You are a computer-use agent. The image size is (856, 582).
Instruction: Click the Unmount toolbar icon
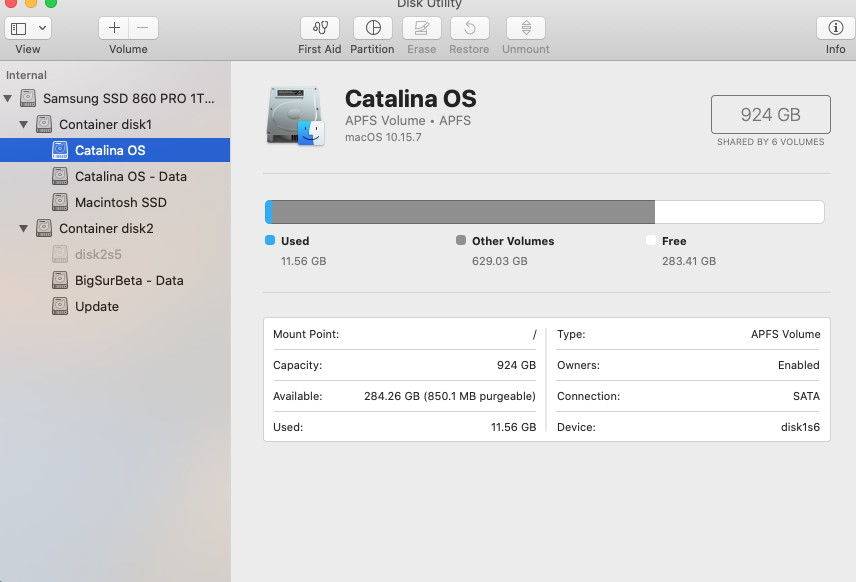click(526, 28)
